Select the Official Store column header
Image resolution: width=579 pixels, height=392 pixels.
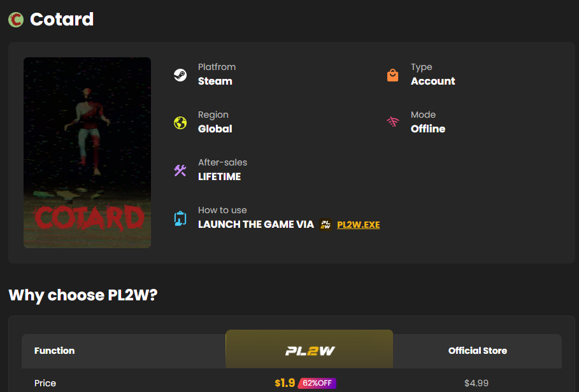(x=477, y=351)
